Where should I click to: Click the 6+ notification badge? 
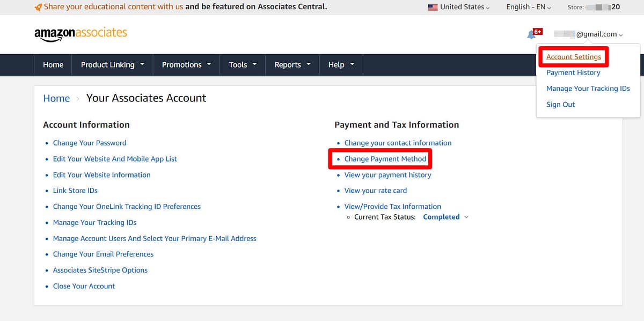537,30
